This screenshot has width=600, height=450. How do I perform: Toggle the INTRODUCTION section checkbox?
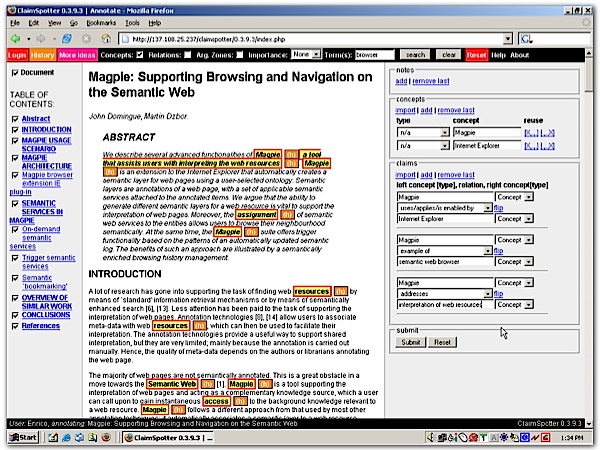coord(15,129)
